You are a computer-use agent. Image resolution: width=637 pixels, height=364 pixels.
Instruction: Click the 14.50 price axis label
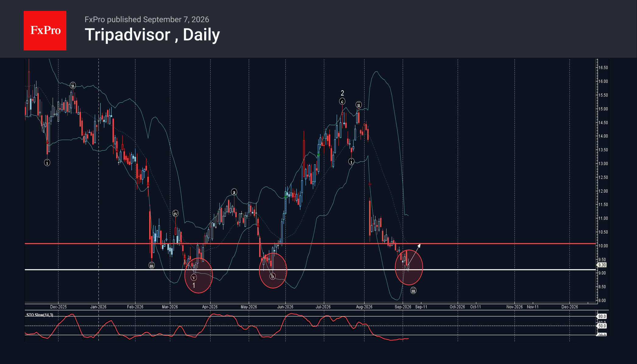pyautogui.click(x=603, y=123)
